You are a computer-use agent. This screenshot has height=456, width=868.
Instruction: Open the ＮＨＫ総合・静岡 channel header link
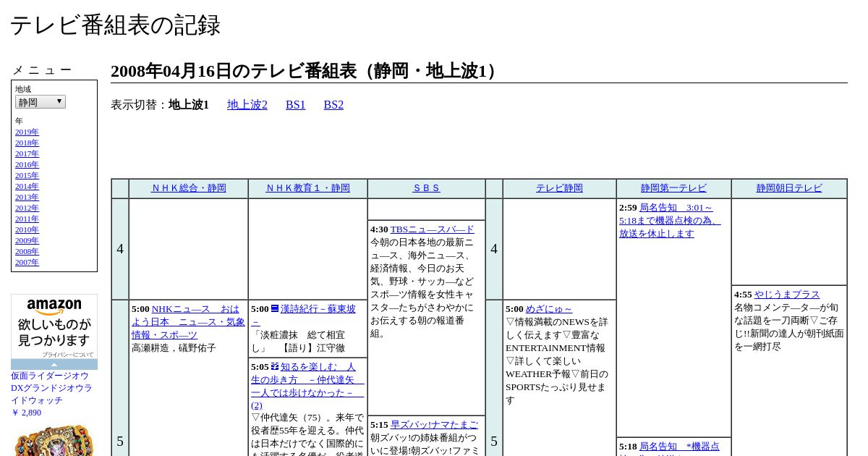(x=189, y=188)
